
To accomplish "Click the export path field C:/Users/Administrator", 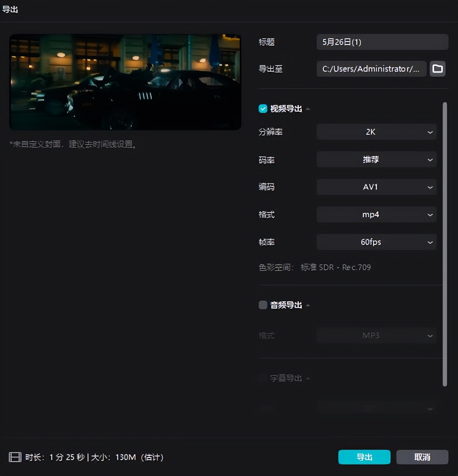I will coord(371,69).
